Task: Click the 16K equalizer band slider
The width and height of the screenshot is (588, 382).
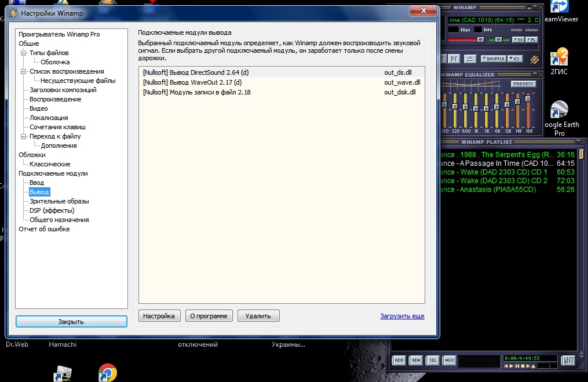Action: coord(528,110)
